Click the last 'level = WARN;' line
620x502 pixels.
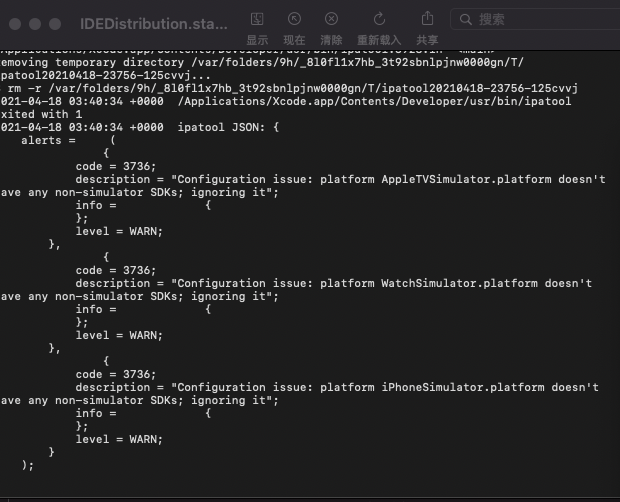click(x=119, y=439)
